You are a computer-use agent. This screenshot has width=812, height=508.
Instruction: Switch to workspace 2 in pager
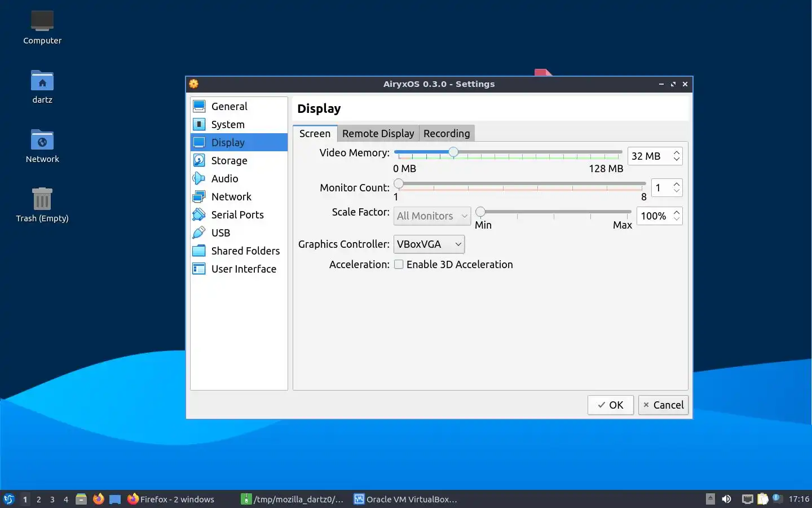click(x=38, y=499)
